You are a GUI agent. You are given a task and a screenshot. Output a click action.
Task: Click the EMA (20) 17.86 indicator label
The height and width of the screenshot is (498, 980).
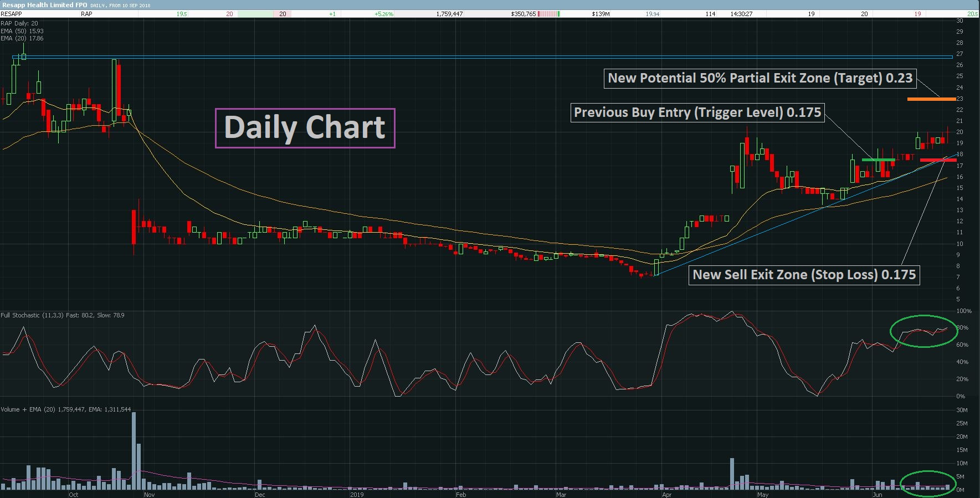tap(22, 38)
